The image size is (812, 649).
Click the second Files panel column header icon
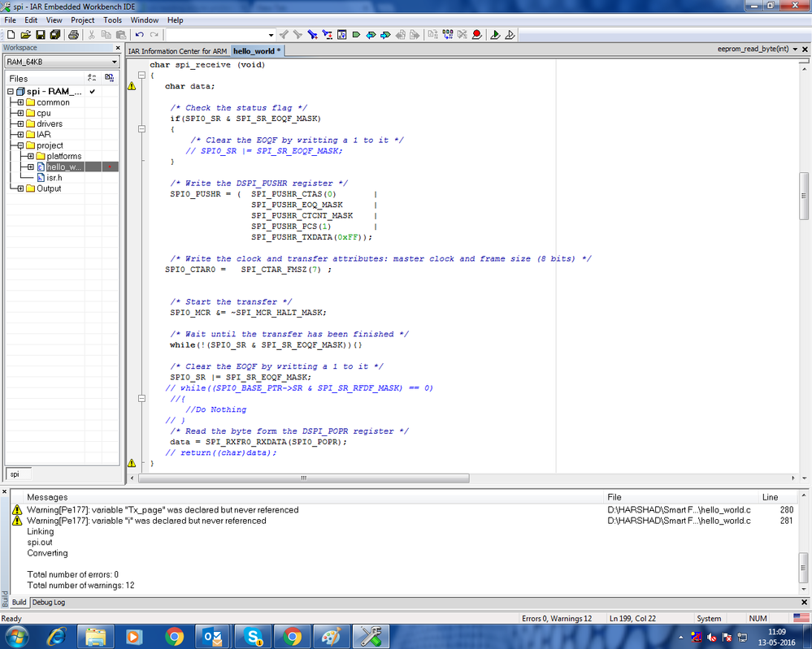click(x=109, y=78)
